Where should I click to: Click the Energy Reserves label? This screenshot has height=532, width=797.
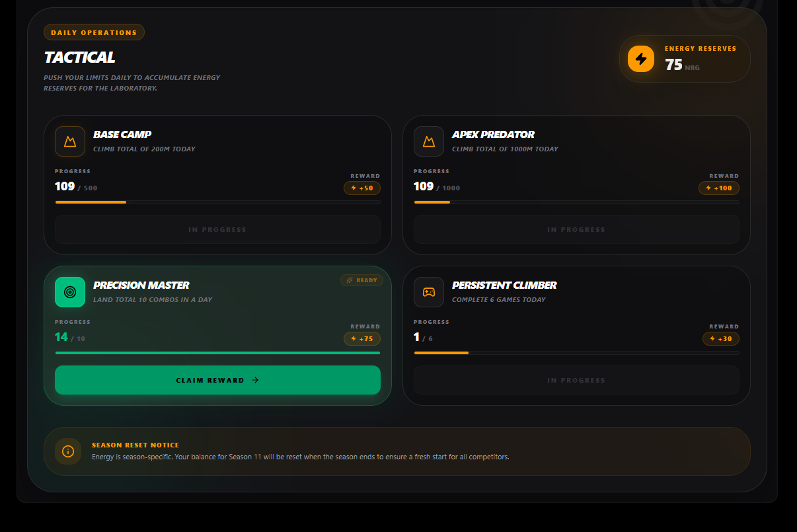pos(701,48)
